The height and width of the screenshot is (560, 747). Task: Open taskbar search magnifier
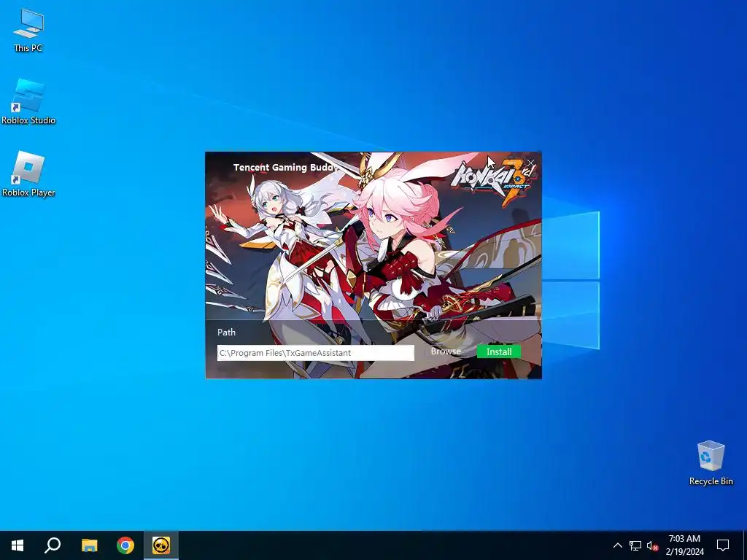click(53, 545)
